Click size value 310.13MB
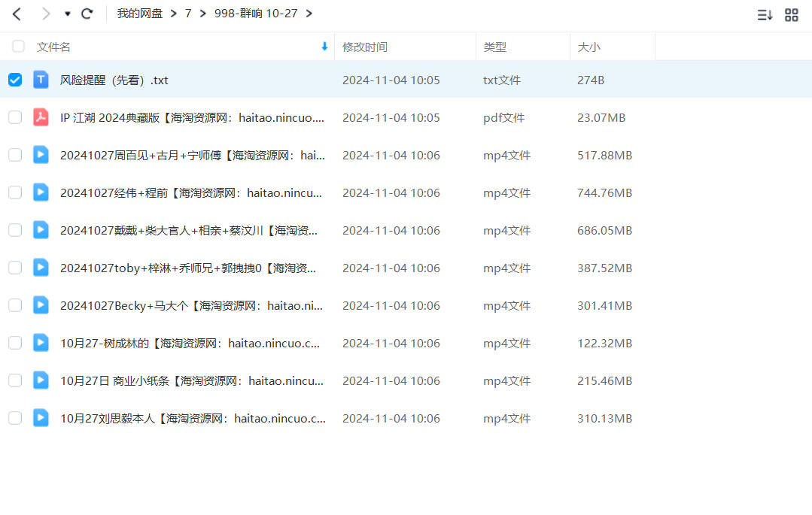 pyautogui.click(x=605, y=418)
